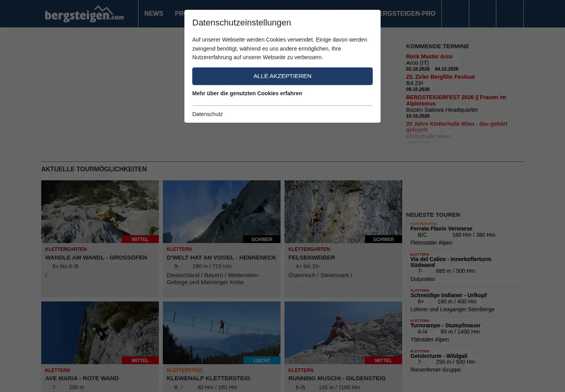Click '6+ bis 8-/8' grade of Wandle am Wandl
The height and width of the screenshot is (392, 565).
[x=65, y=266]
